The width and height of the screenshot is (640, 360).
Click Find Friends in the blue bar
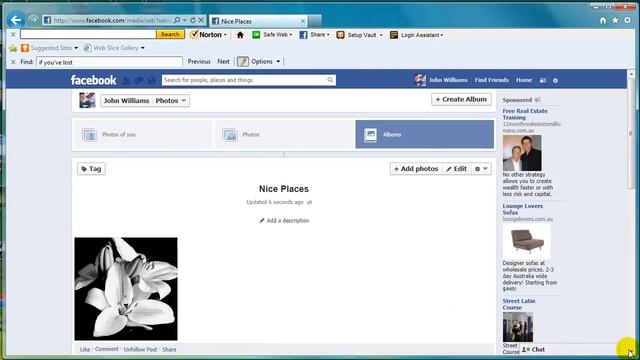pos(491,80)
